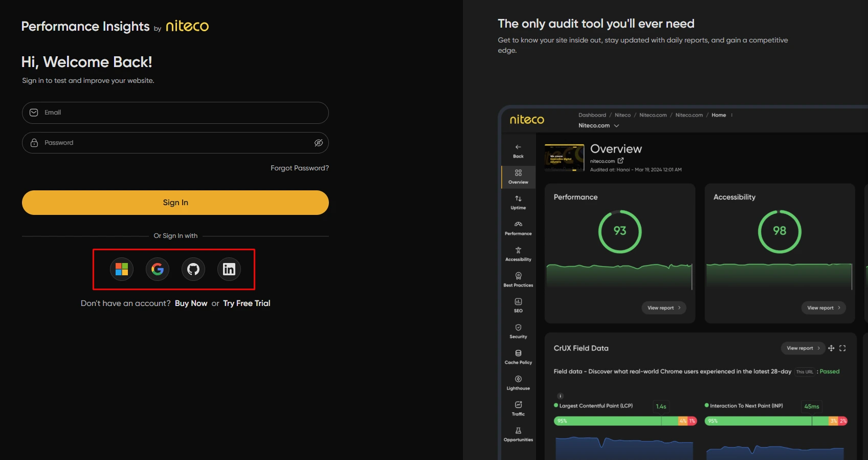This screenshot has height=460, width=868.
Task: Select SEO in preview sidebar
Action: 518,305
